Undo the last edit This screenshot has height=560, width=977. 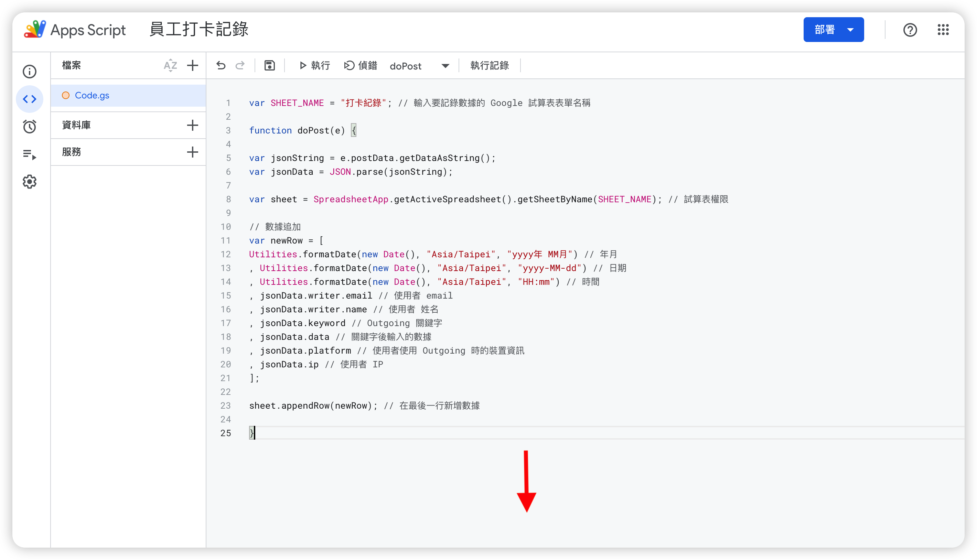(221, 65)
